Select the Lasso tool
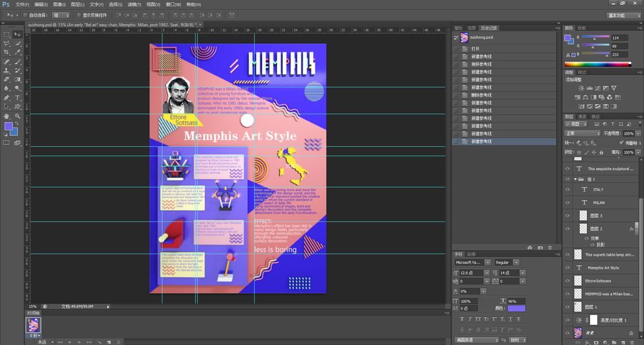This screenshot has height=345, width=644. [x=6, y=44]
